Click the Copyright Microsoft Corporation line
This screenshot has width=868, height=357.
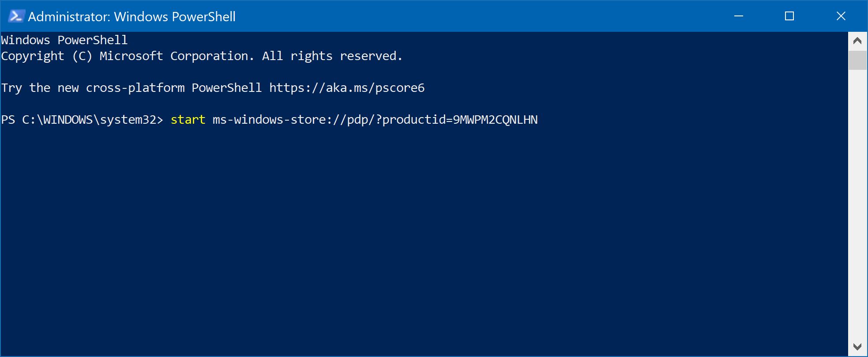coord(202,56)
